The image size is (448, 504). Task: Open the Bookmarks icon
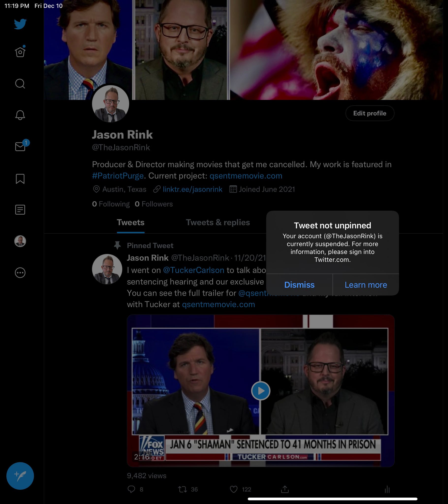coord(20,179)
